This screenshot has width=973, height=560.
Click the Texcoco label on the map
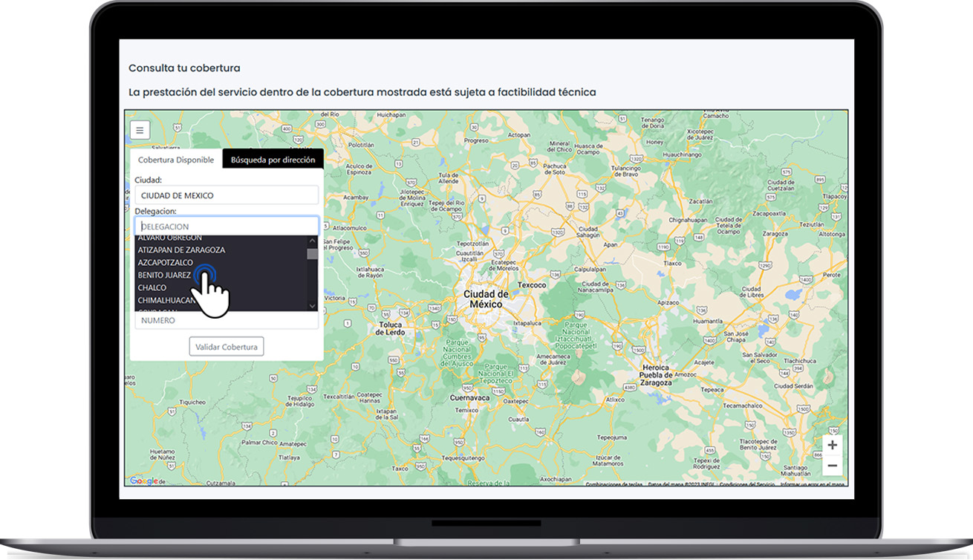click(532, 285)
